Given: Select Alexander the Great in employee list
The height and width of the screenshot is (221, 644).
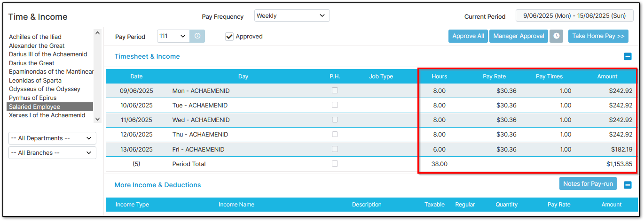Looking at the screenshot, I should click(x=37, y=46).
